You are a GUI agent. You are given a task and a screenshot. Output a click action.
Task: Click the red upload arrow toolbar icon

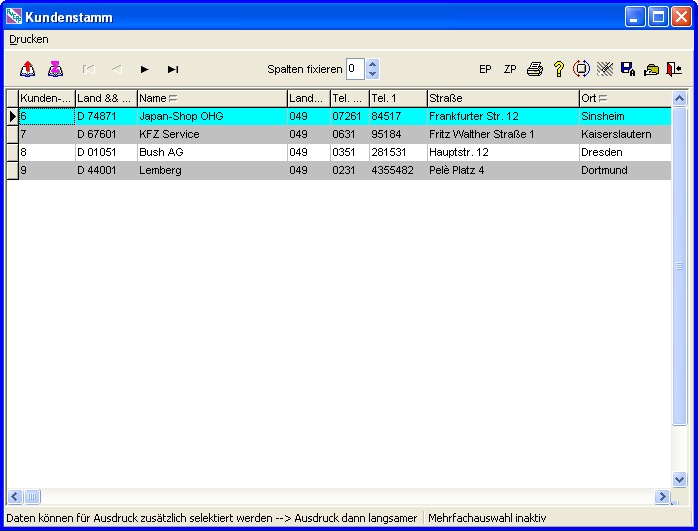28,69
